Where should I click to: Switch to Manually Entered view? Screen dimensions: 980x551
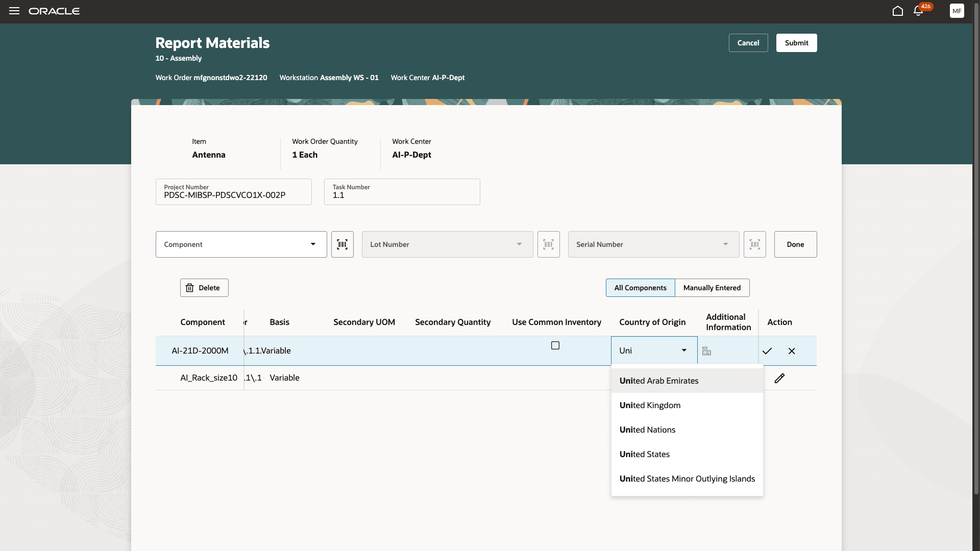(712, 288)
